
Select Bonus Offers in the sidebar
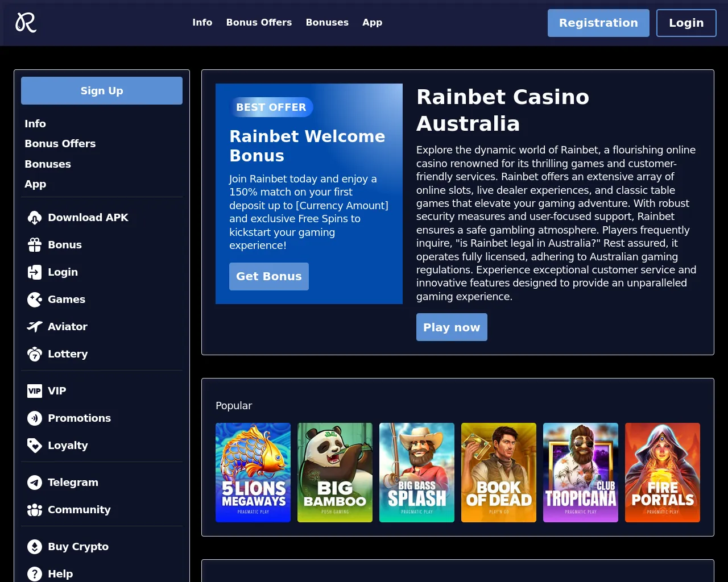(x=60, y=144)
